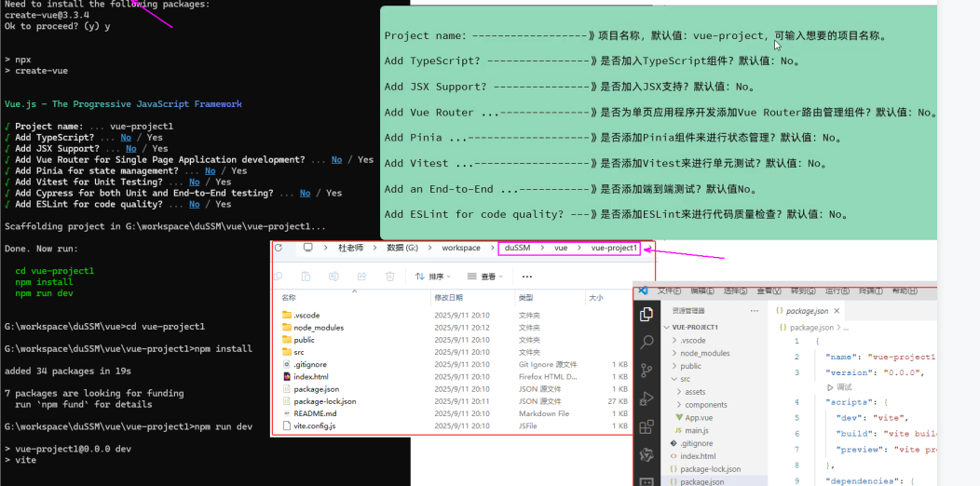
Task: Open the 文件(F) menu in VS Code
Action: [669, 291]
